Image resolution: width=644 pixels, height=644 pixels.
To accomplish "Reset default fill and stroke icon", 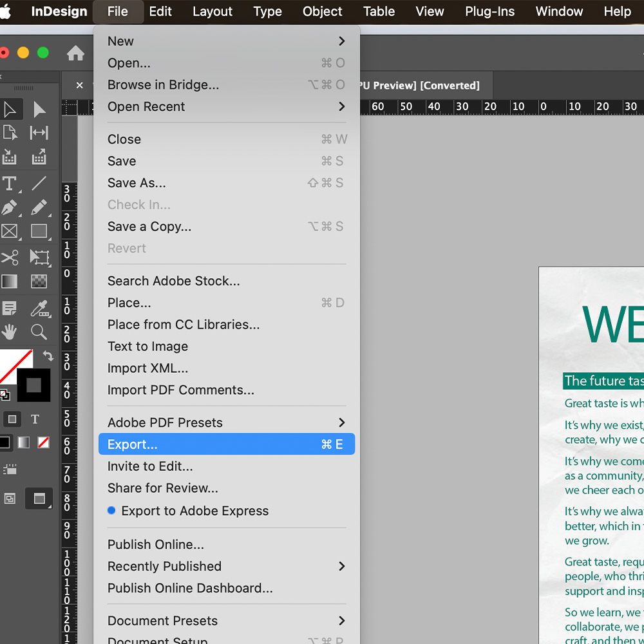I will 5,395.
